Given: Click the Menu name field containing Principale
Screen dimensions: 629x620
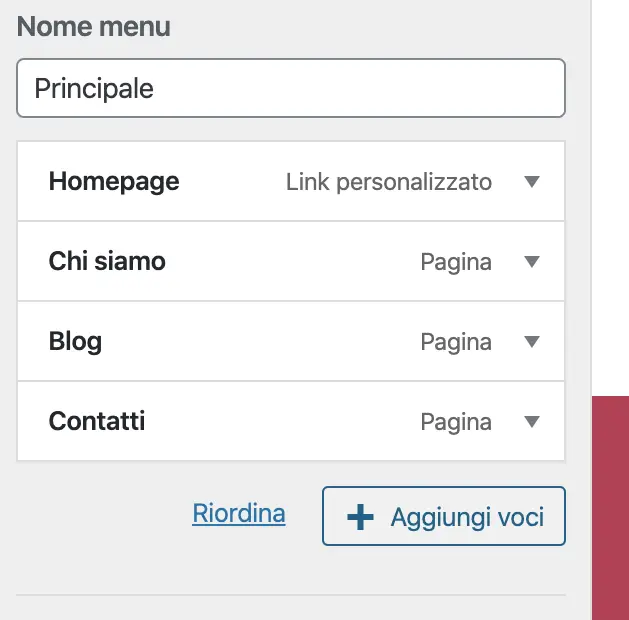Looking at the screenshot, I should 290,88.
